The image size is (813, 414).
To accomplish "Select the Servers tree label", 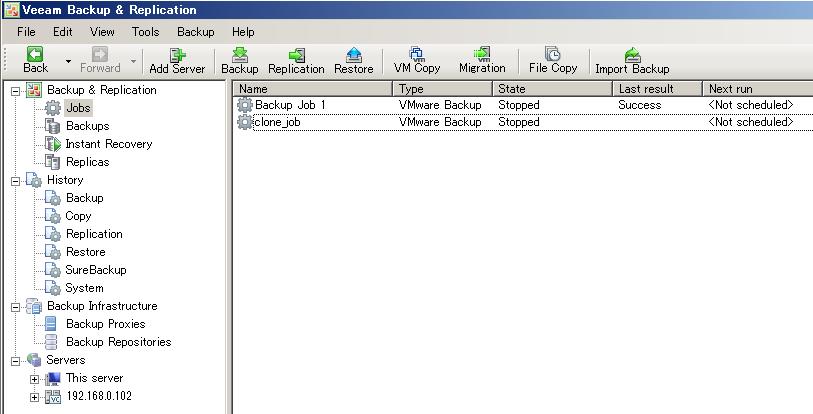I will (x=65, y=360).
